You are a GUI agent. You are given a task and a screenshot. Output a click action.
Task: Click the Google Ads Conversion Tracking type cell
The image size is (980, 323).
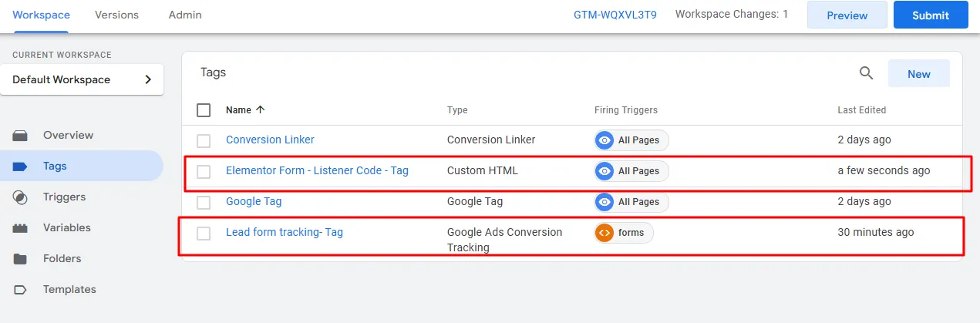point(505,240)
